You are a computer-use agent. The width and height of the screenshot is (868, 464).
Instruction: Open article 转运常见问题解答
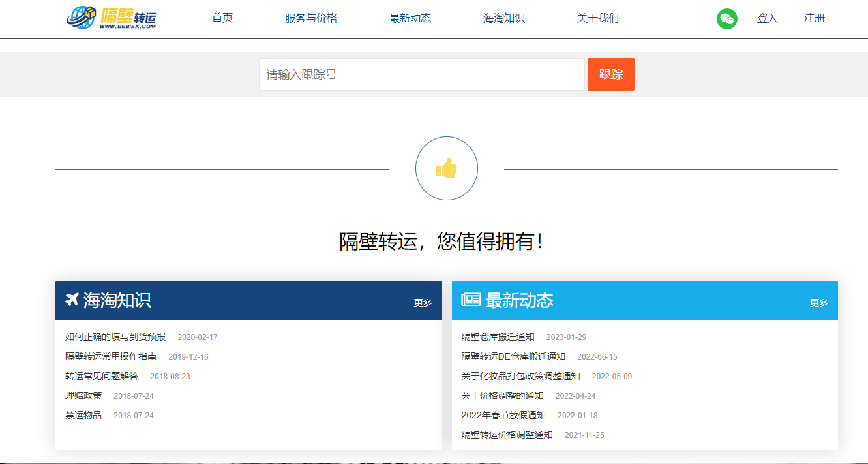point(102,376)
